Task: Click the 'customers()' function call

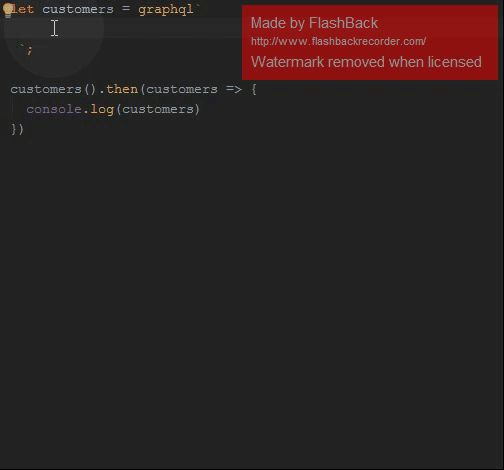Action: click(x=53, y=89)
